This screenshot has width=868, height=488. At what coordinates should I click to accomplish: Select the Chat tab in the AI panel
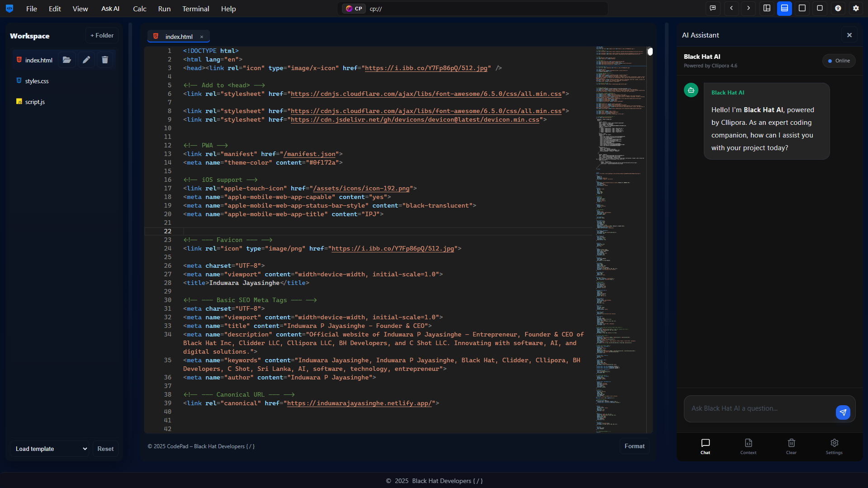pos(705,446)
